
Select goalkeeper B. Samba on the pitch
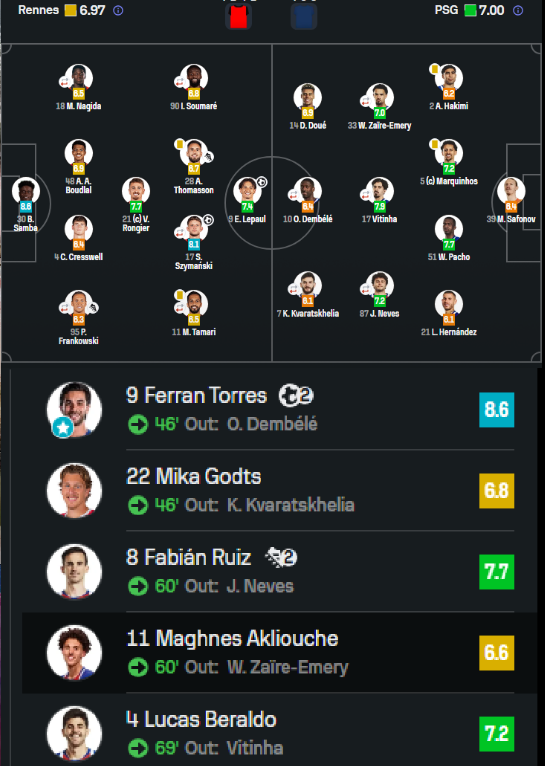click(26, 204)
